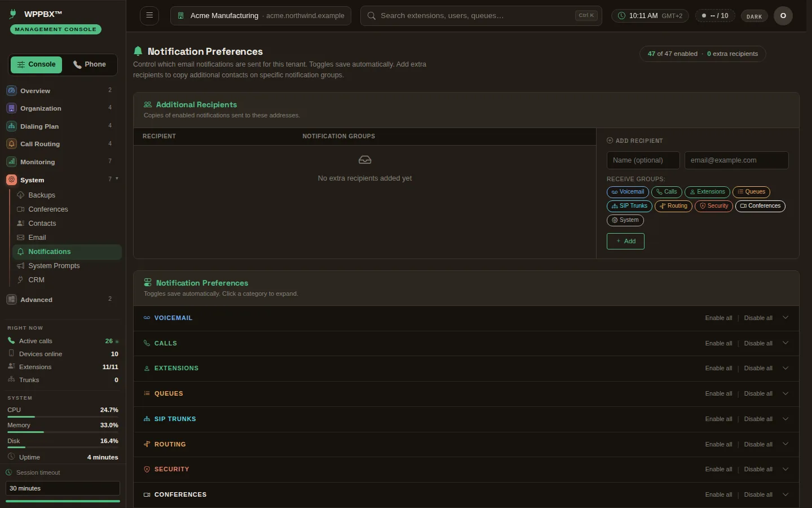
Task: Open the Overview section icon in sidebar
Action: coord(12,90)
